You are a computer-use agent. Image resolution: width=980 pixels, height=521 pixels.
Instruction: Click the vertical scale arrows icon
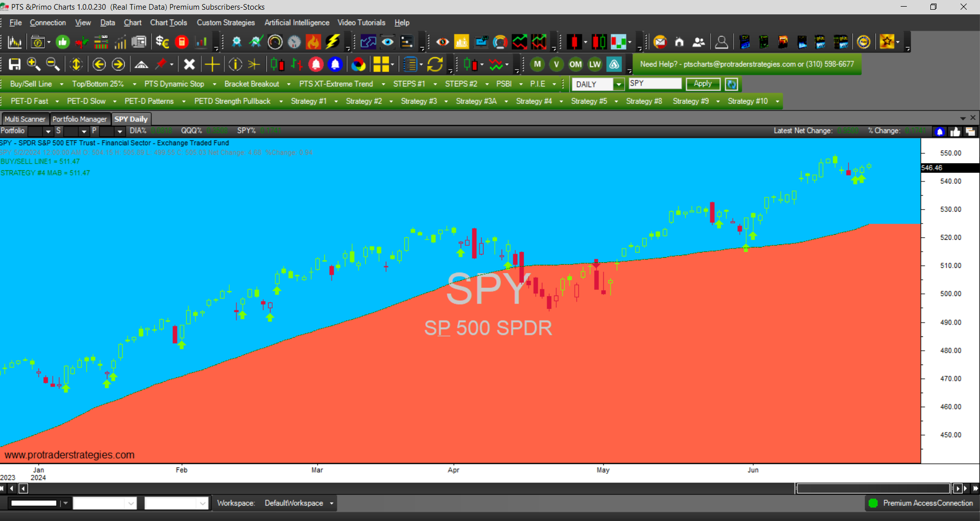76,64
